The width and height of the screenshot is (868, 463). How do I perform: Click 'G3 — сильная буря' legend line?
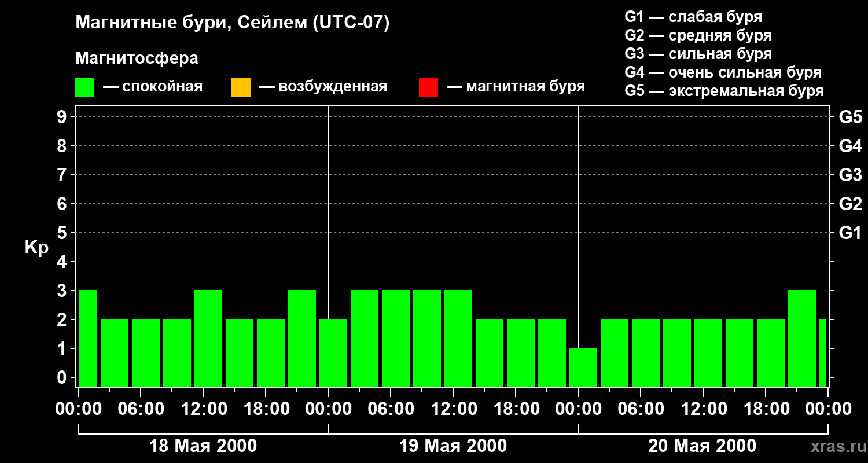click(698, 54)
